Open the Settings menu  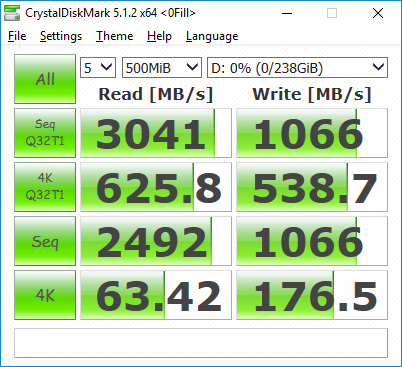61,36
